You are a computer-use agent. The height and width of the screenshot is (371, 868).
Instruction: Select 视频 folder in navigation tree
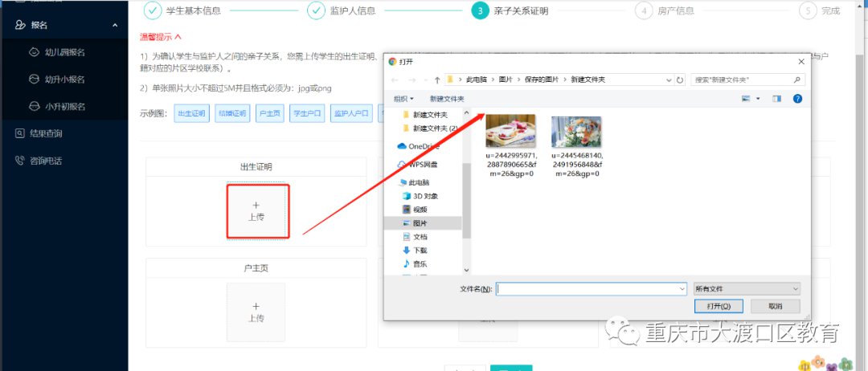coord(416,210)
